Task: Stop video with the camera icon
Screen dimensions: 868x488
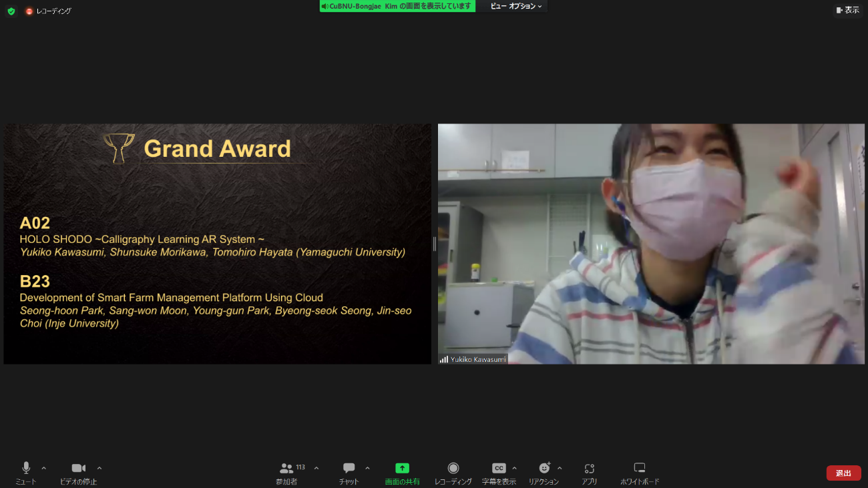Action: (78, 469)
